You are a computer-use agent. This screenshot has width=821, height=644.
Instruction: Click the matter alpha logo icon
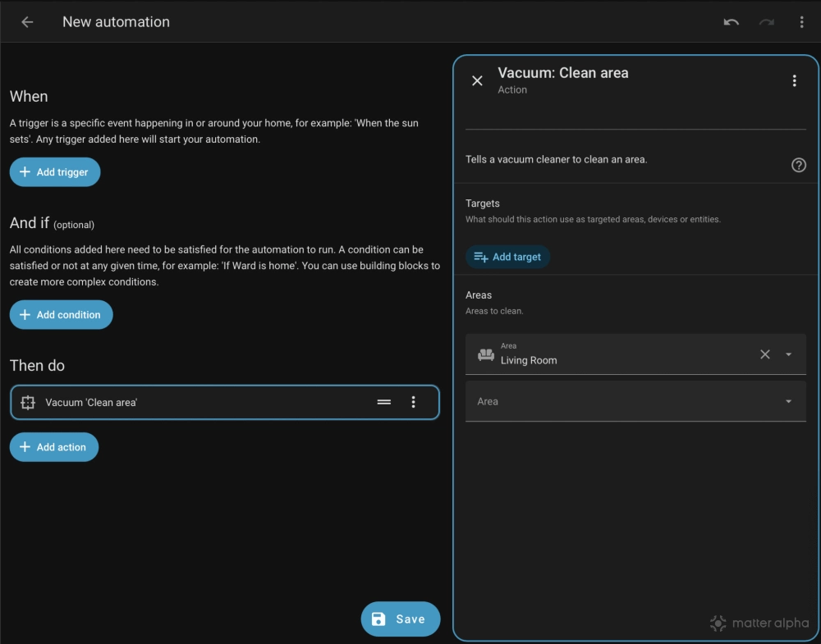pos(718,623)
